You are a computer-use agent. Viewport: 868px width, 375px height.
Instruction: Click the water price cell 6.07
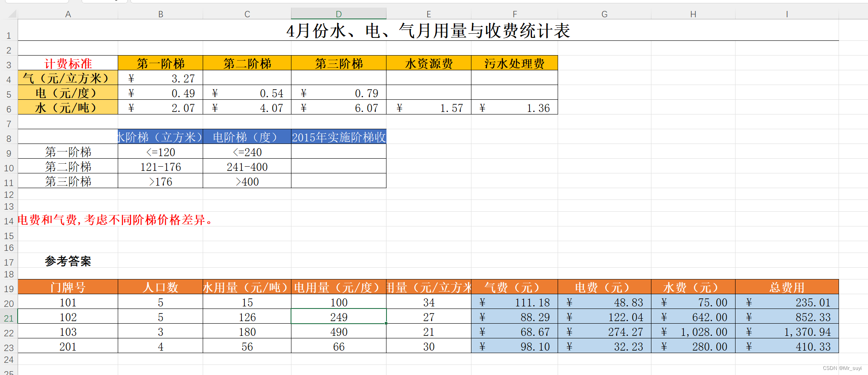339,108
